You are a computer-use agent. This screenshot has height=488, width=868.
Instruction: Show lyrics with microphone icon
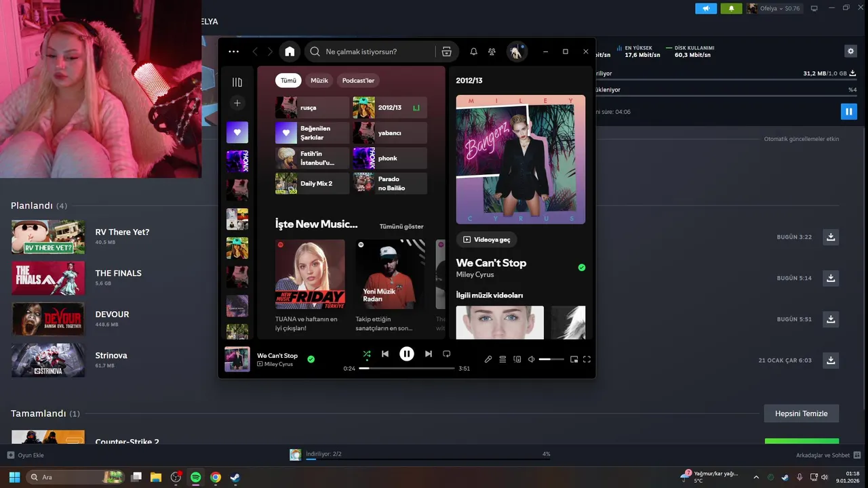[x=488, y=359]
